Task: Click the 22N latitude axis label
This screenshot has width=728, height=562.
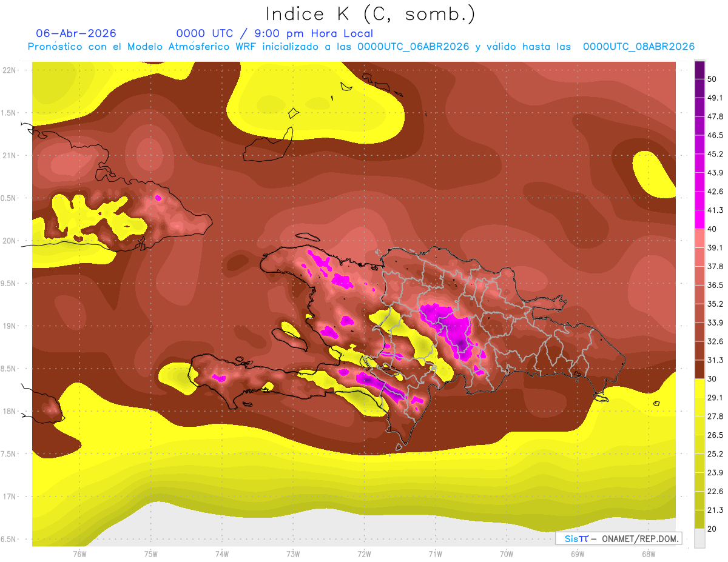Action: pos(9,70)
